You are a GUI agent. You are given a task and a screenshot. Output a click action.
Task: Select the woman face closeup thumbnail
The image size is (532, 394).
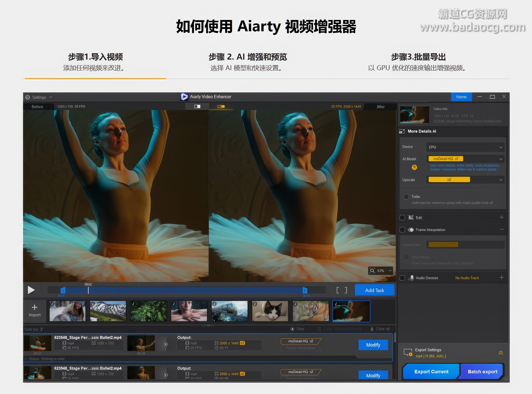[189, 311]
